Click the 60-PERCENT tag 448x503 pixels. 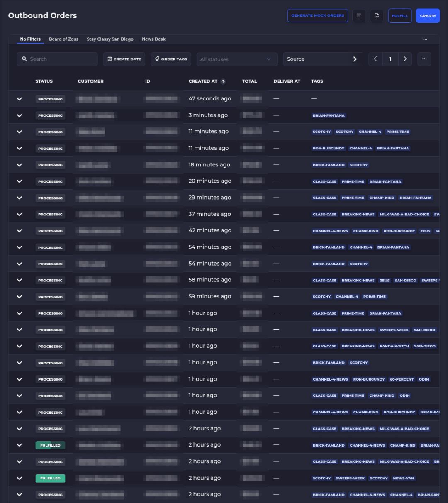(402, 379)
